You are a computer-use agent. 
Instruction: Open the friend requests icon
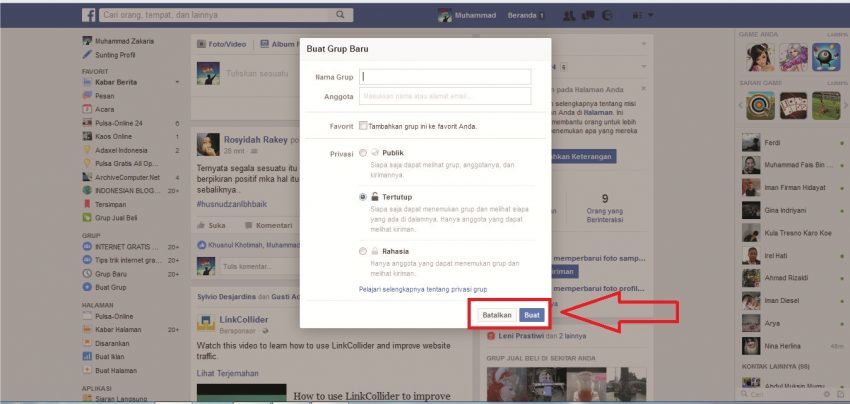pos(569,16)
